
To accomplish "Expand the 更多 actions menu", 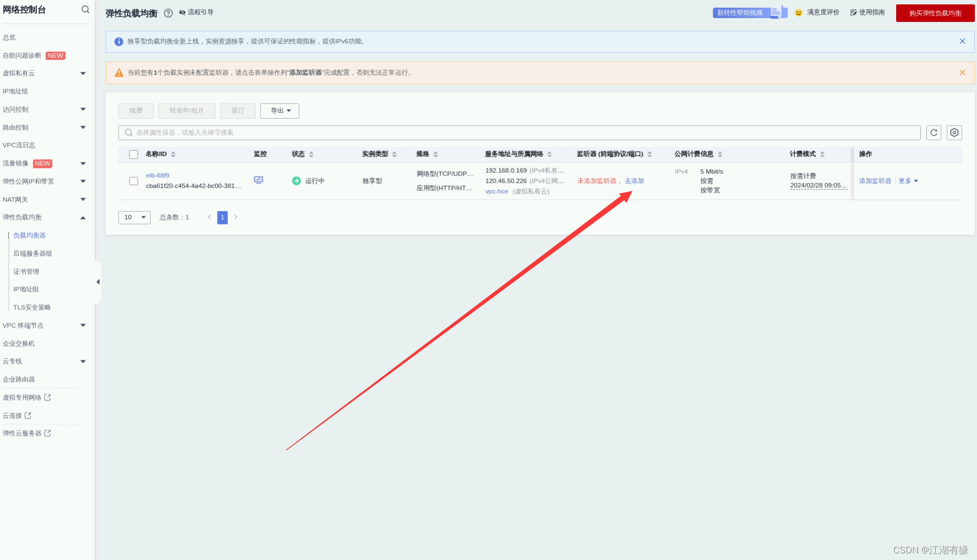I will 908,181.
